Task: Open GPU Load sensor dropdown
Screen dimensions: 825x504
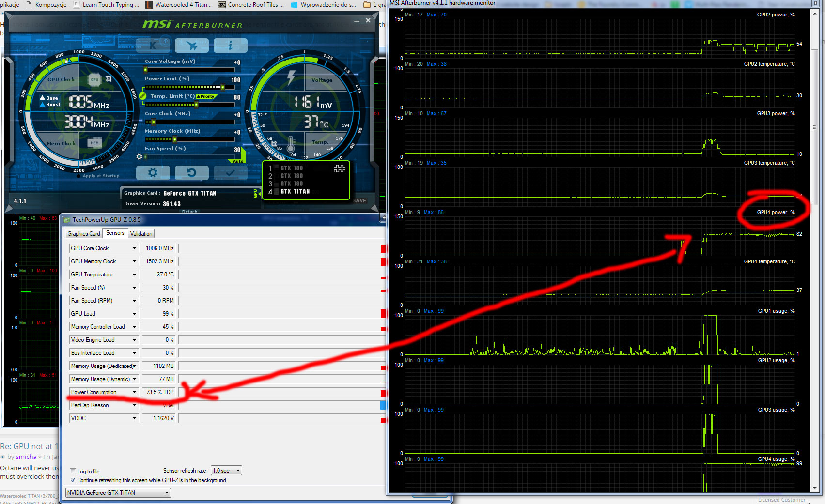Action: click(x=134, y=314)
